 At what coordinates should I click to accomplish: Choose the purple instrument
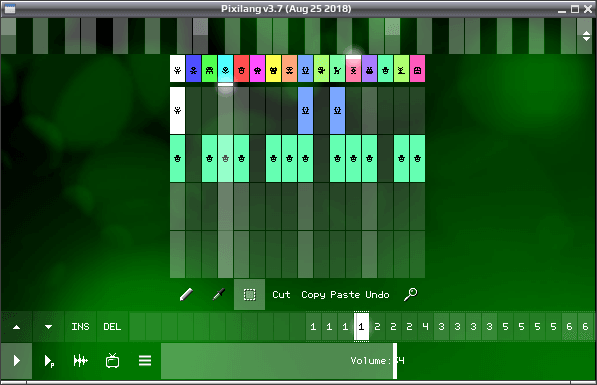(369, 69)
